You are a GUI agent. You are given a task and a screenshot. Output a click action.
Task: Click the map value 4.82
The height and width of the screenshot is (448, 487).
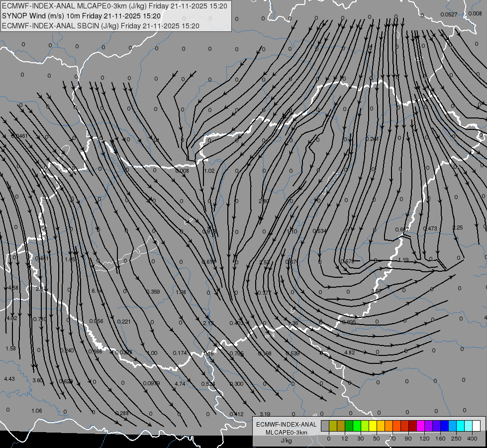click(x=350, y=352)
